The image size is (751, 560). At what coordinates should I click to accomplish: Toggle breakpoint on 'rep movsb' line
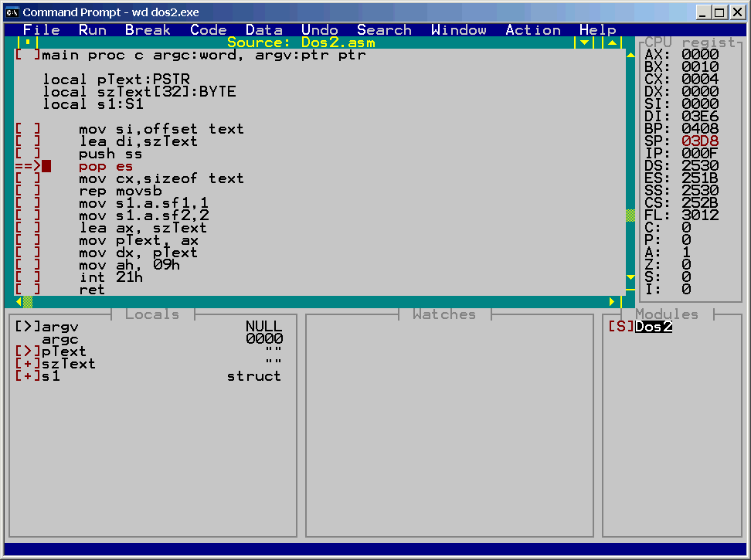[27, 191]
